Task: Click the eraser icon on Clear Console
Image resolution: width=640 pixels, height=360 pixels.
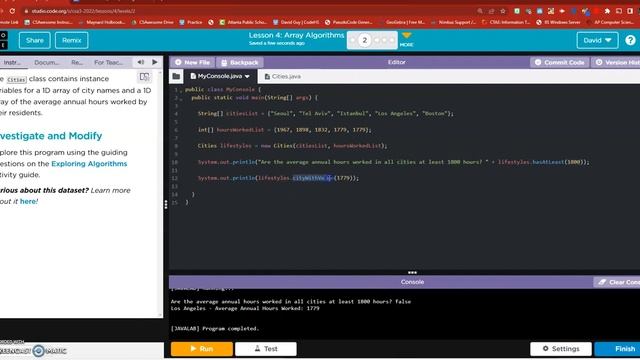Action: tap(602, 282)
